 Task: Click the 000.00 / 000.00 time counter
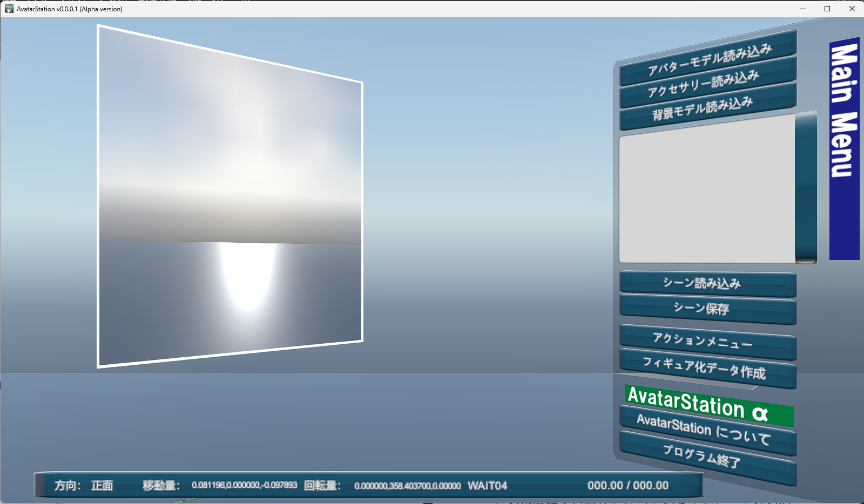coord(627,486)
